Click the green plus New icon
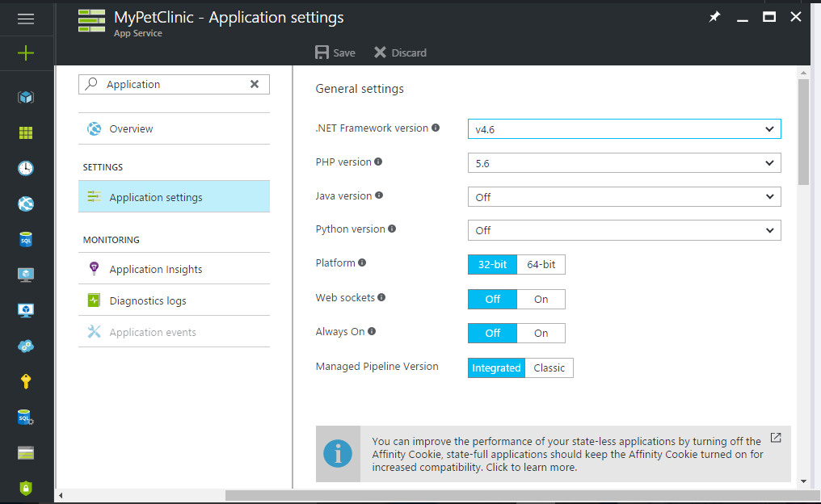Image resolution: width=821 pixels, height=504 pixels. click(x=26, y=52)
